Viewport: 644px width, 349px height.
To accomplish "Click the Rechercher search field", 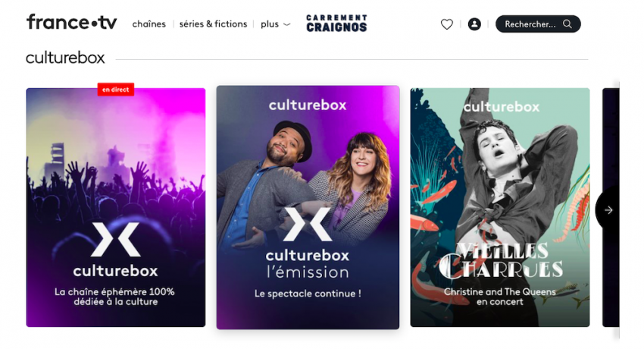I will click(538, 24).
